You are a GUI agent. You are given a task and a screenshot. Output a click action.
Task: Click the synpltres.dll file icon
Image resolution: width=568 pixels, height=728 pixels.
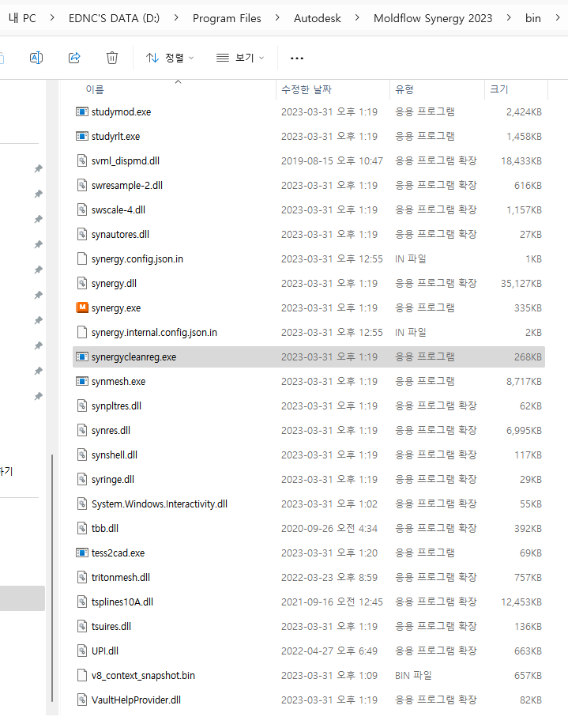81,405
